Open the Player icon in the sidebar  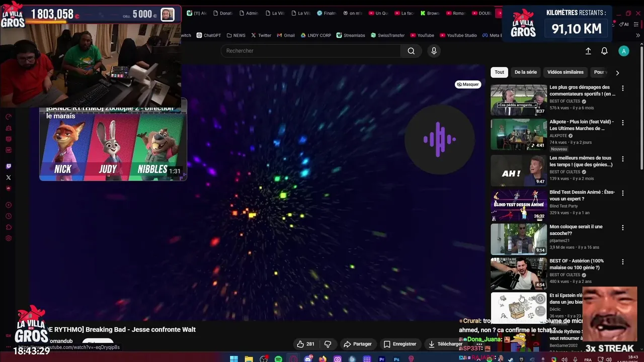[x=8, y=205]
